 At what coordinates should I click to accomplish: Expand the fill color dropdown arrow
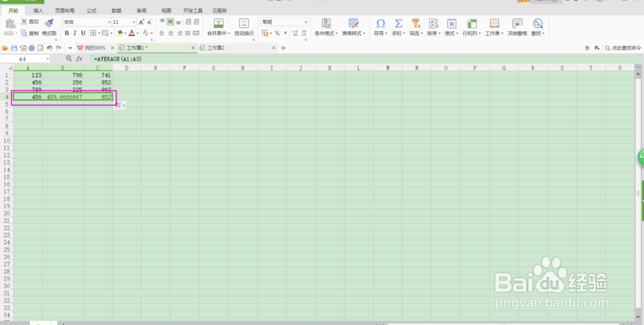(125, 34)
